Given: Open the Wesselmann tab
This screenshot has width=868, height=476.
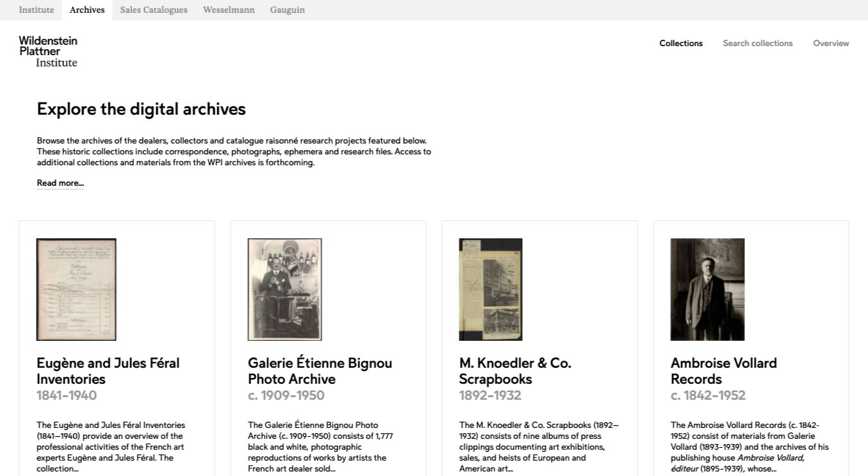Looking at the screenshot, I should tap(229, 10).
